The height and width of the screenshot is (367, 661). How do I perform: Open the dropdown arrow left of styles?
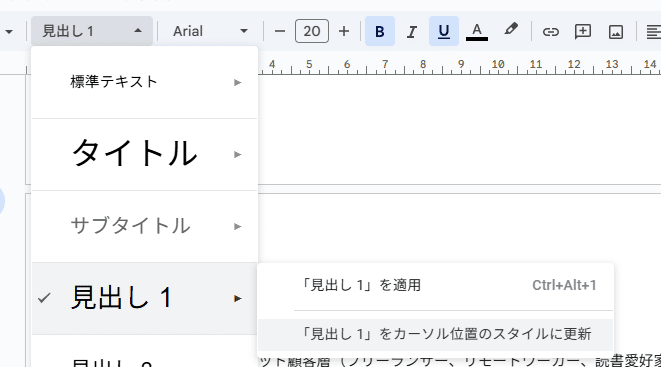click(x=9, y=32)
